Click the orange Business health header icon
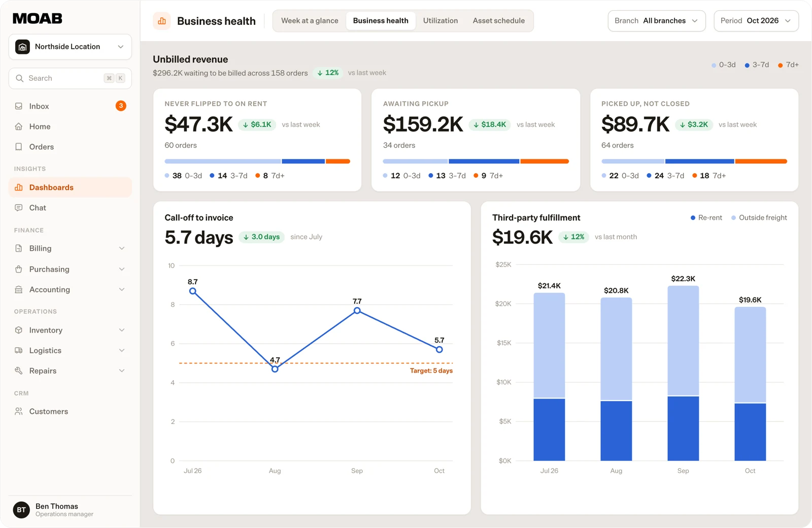 [162, 21]
